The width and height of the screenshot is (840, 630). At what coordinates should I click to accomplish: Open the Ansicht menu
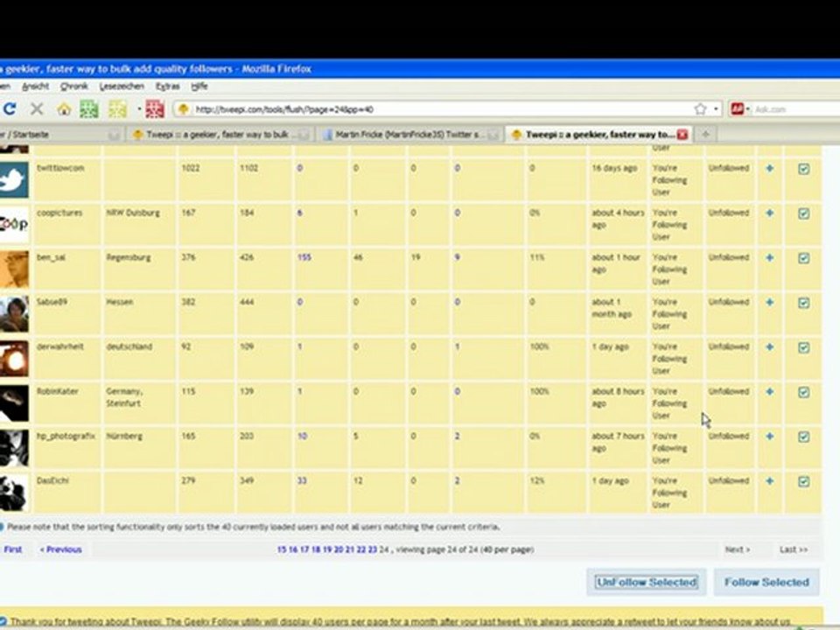click(x=35, y=87)
